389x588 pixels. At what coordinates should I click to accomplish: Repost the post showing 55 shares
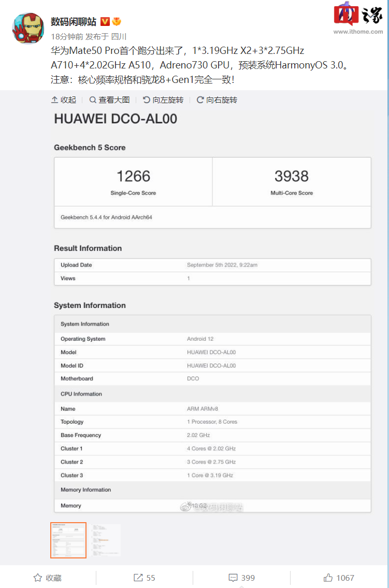click(145, 578)
